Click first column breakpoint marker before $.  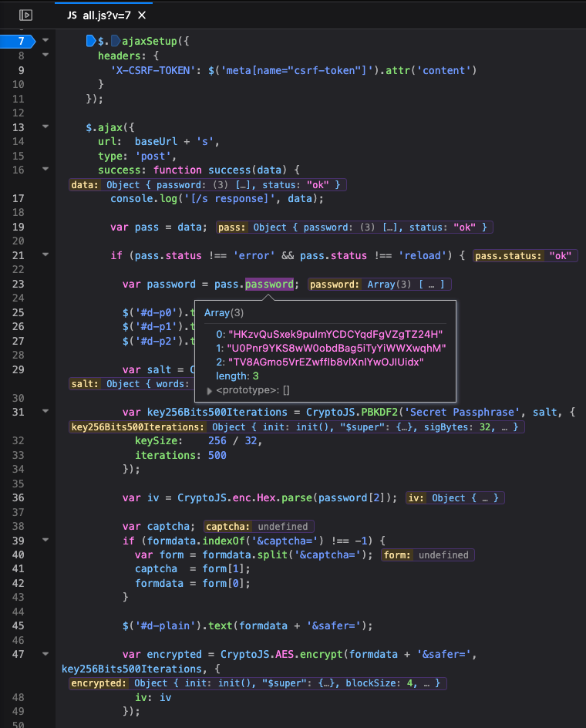[90, 40]
